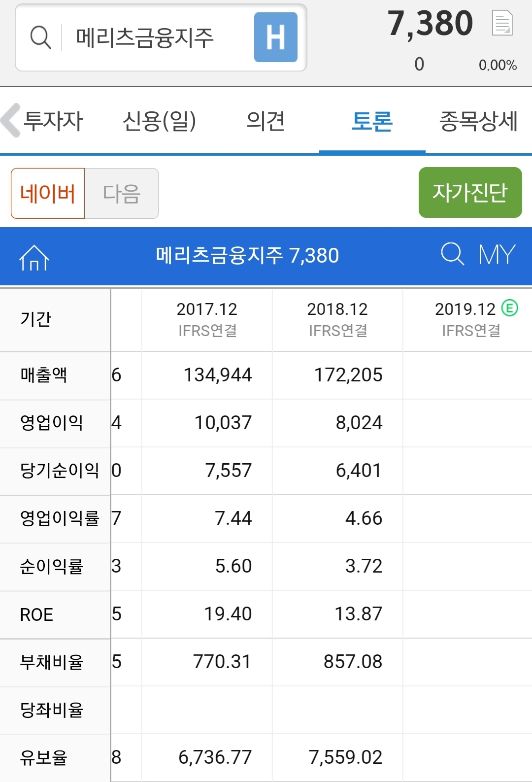
Task: Select the 네이버 source toggle
Action: point(48,193)
